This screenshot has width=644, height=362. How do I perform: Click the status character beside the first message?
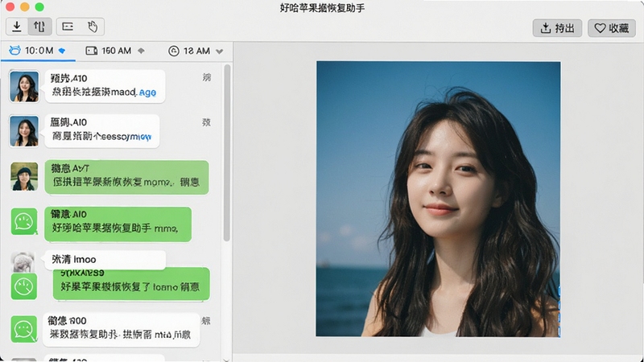207,77
